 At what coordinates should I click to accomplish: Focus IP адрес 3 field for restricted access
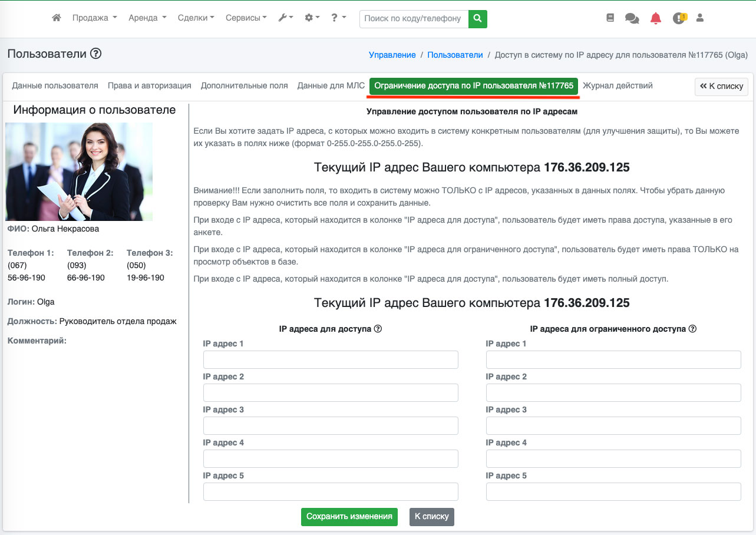pos(613,426)
